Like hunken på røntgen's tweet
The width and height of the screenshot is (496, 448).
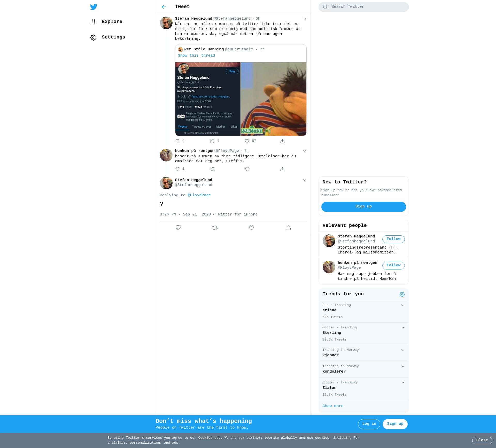point(247,169)
